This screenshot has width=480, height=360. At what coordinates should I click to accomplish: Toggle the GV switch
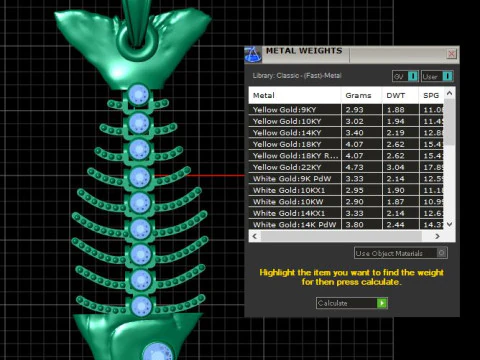405,76
